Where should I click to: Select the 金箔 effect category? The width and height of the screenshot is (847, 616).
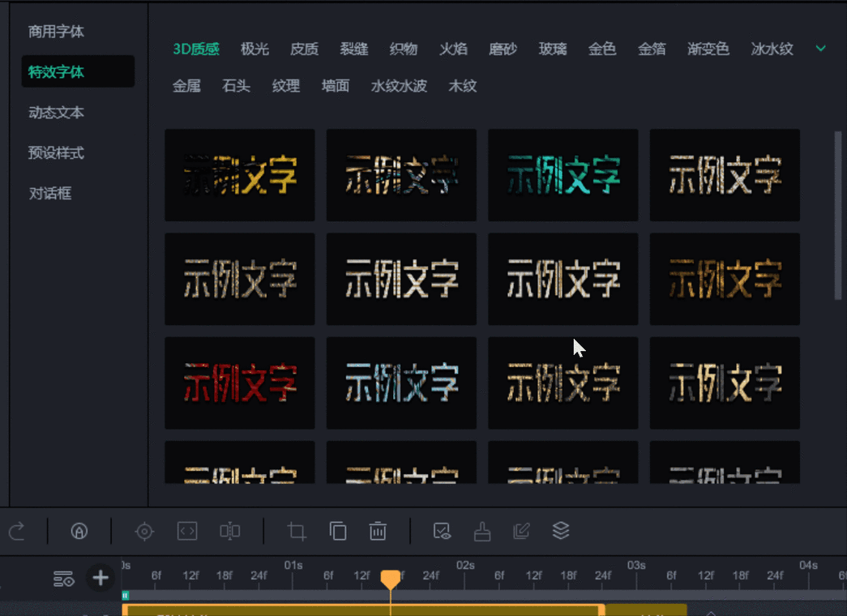coord(652,49)
